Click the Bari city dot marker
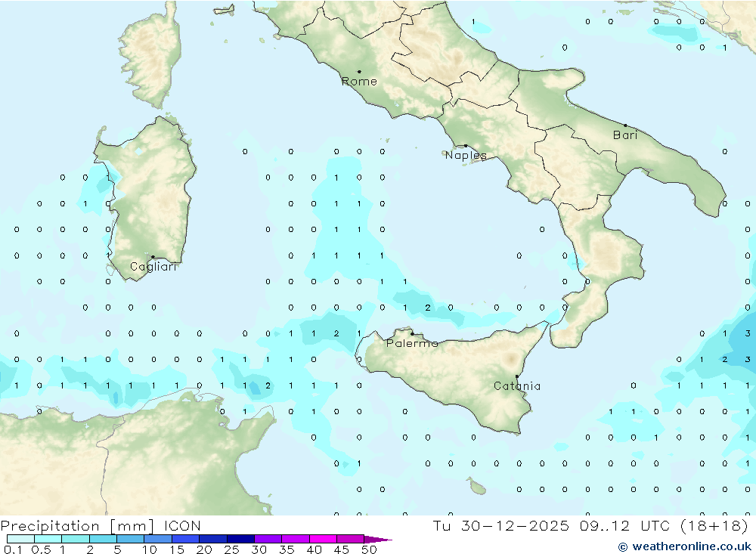The height and width of the screenshot is (554, 756). [x=626, y=125]
